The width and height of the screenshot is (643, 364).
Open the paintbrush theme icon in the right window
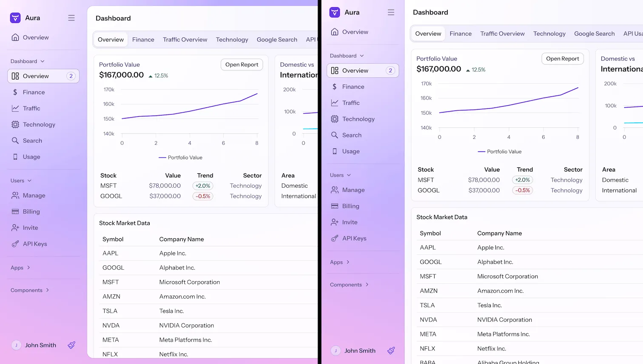pyautogui.click(x=391, y=351)
